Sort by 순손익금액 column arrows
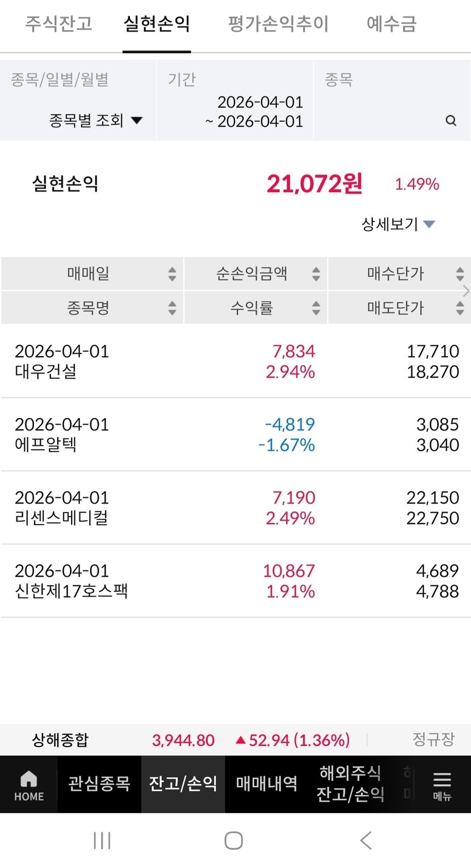This screenshot has width=471, height=868. (316, 274)
